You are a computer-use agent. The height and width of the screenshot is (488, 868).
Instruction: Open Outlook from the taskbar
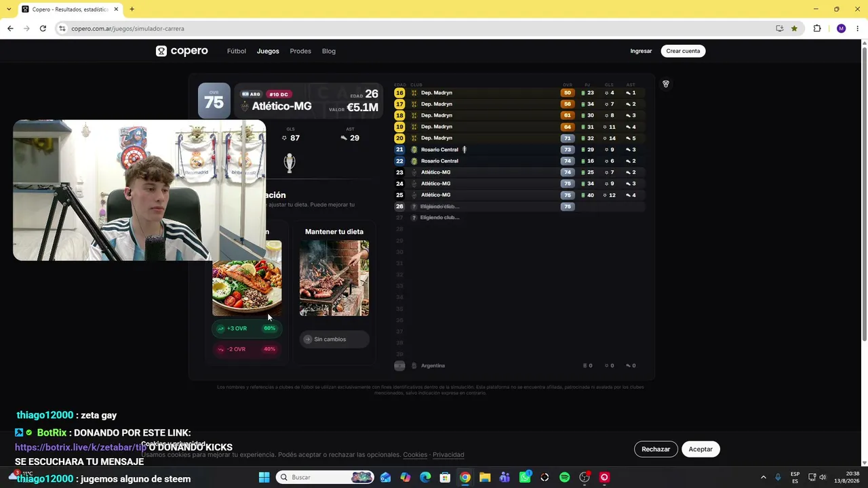[x=385, y=477]
